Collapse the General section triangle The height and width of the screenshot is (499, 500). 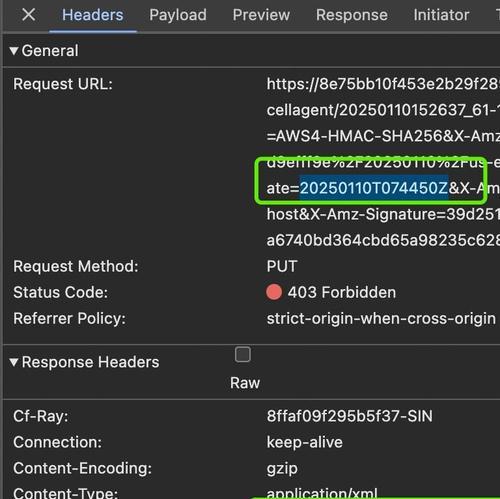pos(14,51)
